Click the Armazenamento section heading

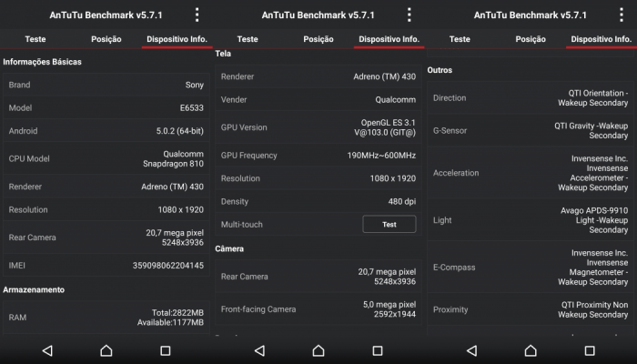pyautogui.click(x=34, y=289)
